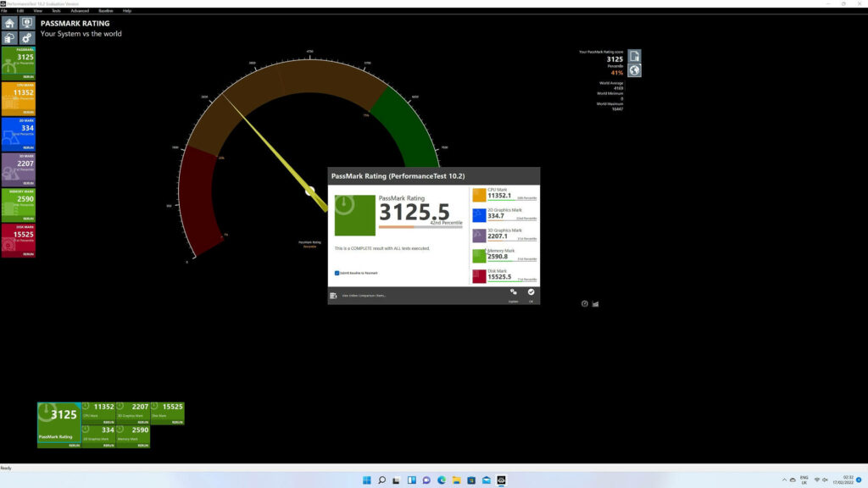Click the save results document icon
Viewport: 868px width, 488px height.
[x=634, y=56]
